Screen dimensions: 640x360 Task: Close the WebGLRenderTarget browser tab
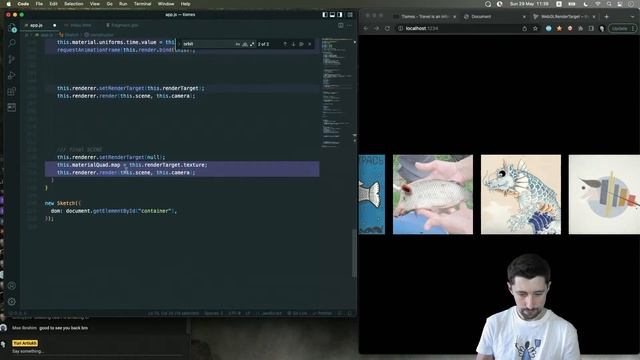[x=594, y=17]
